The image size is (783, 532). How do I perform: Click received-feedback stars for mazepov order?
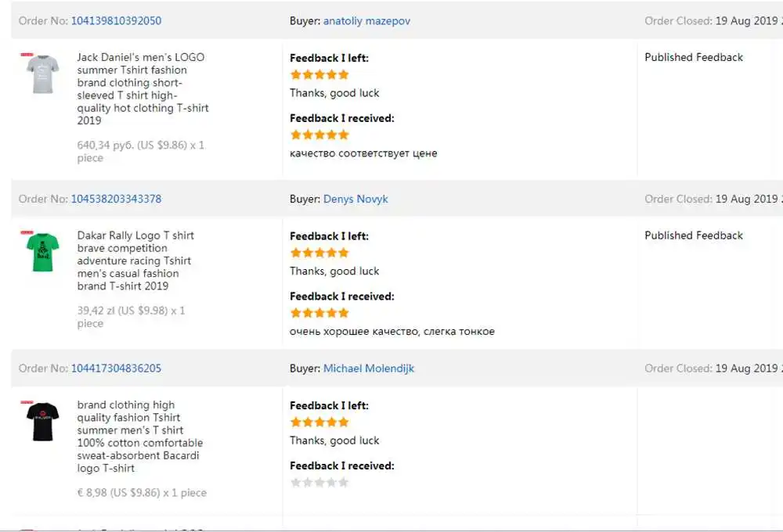tap(319, 135)
